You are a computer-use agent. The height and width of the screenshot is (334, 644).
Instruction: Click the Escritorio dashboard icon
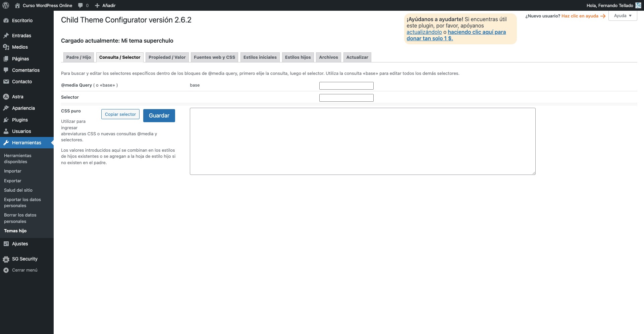[6, 20]
